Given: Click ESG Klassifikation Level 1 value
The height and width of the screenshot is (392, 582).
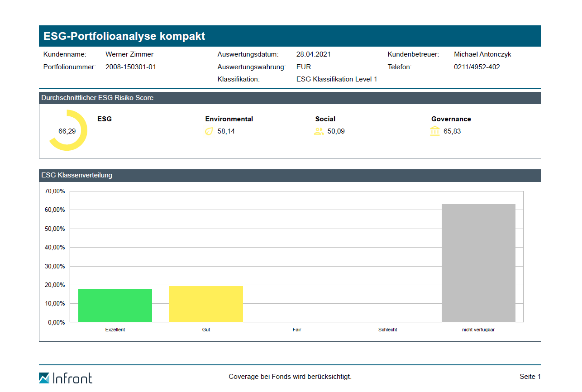Looking at the screenshot, I should coord(337,79).
